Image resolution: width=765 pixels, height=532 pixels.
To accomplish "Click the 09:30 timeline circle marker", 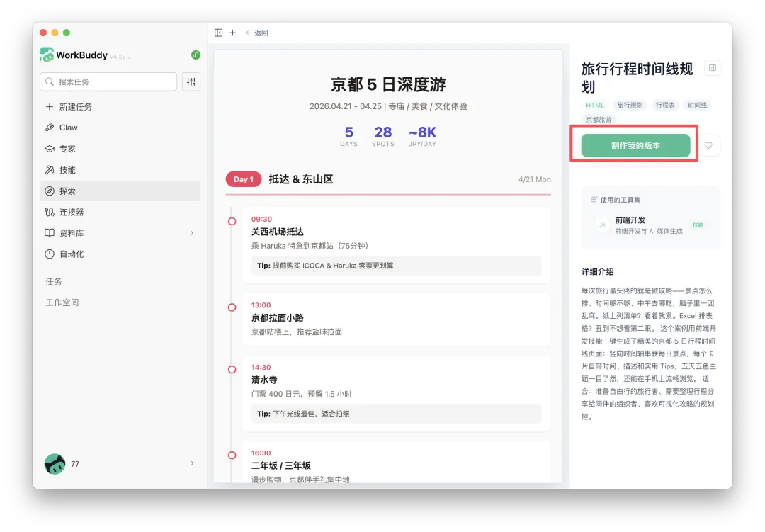I will pos(232,222).
